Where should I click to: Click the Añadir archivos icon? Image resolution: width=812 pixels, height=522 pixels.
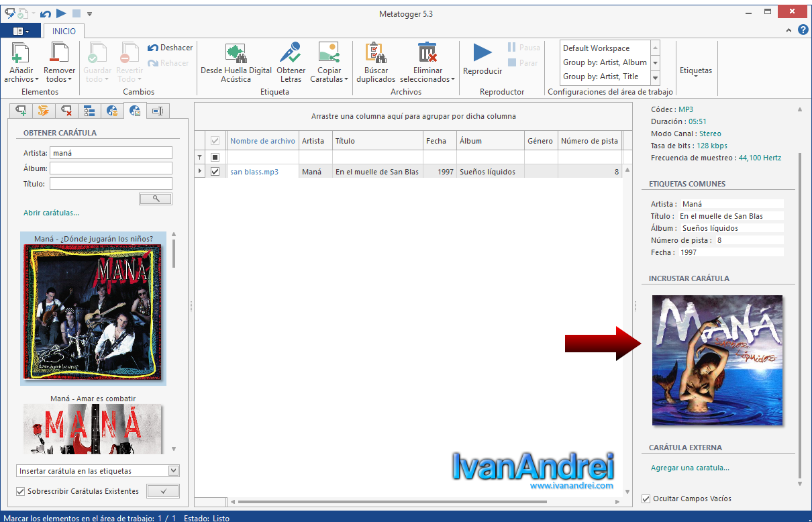20,54
